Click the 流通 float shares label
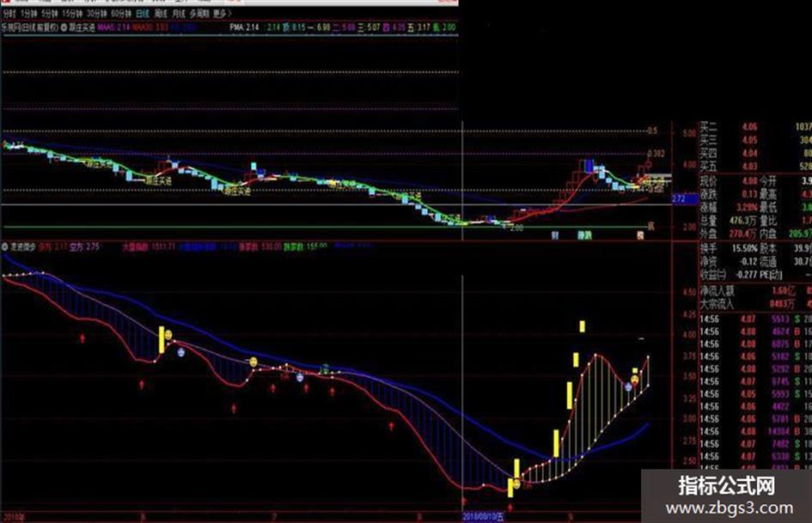The width and height of the screenshot is (812, 523). coord(768,261)
